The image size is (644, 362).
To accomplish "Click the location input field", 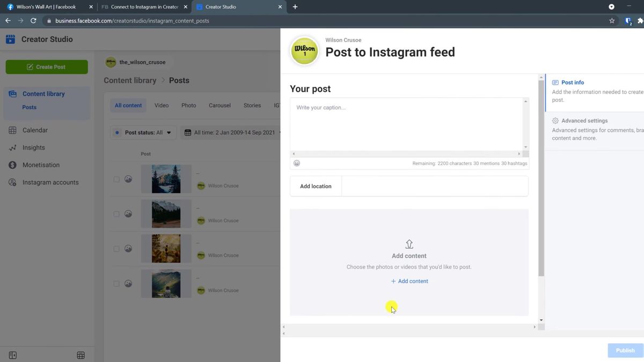I will 435,186.
